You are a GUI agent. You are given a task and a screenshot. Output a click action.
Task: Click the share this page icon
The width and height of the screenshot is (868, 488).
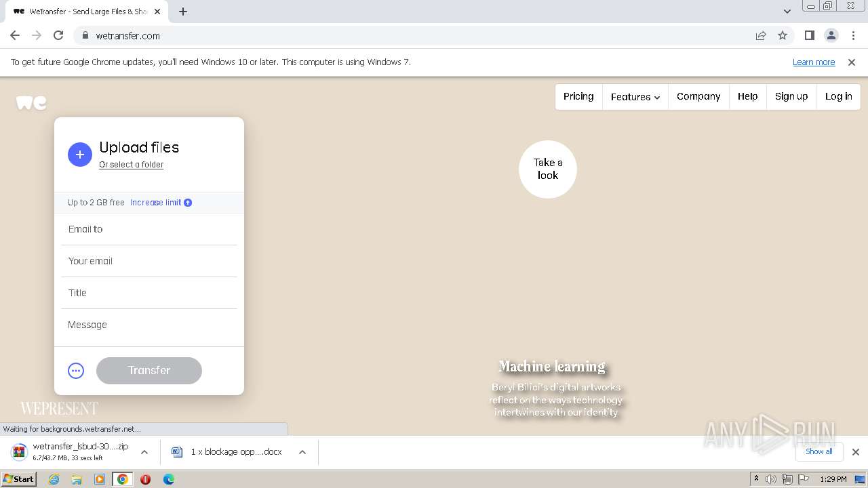point(761,35)
